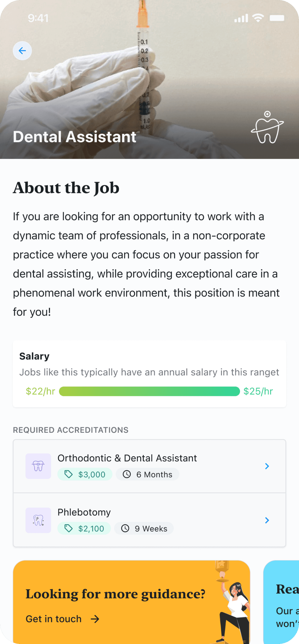Expand the Phlebotomy accreditation chevron
299x644 pixels.
pos(267,520)
